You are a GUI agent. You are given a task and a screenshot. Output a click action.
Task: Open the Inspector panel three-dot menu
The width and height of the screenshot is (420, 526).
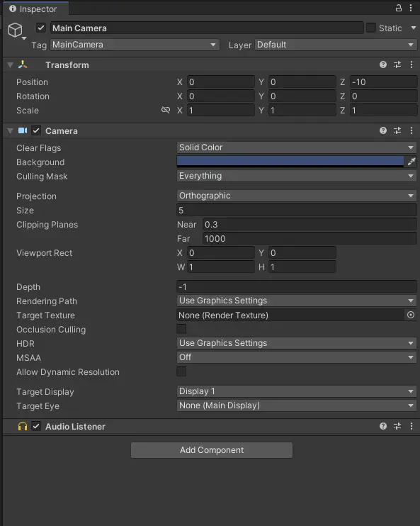[411, 8]
